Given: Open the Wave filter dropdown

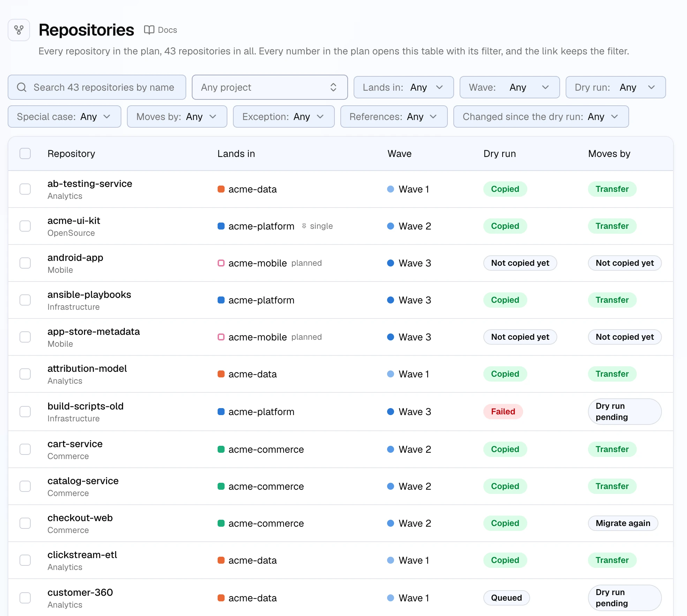Looking at the screenshot, I should coord(509,87).
